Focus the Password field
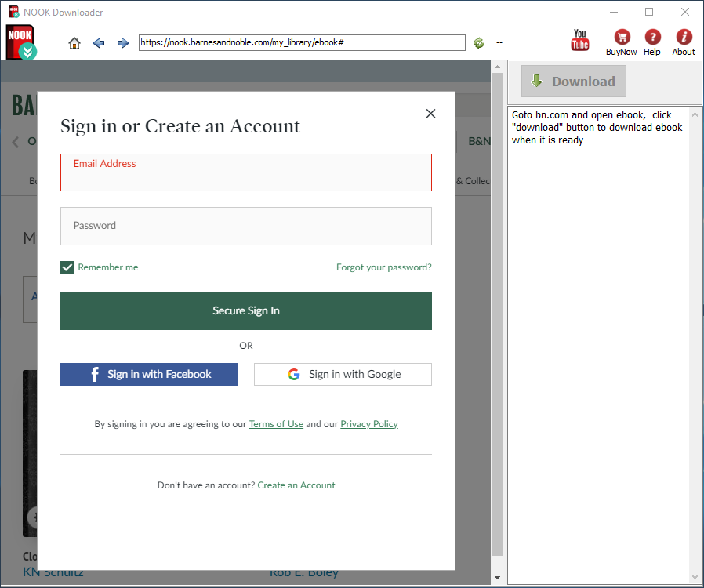704x588 pixels. tap(246, 227)
